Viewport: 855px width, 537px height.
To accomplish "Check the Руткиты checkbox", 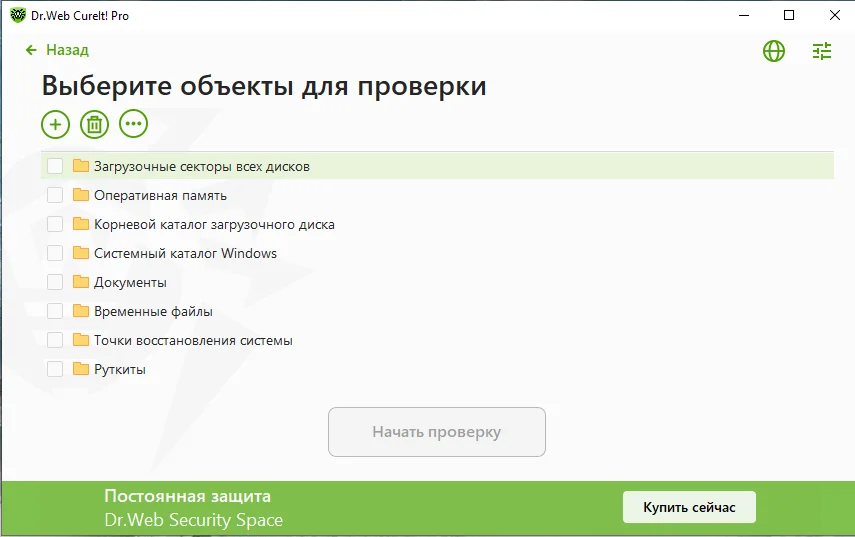I will (55, 369).
